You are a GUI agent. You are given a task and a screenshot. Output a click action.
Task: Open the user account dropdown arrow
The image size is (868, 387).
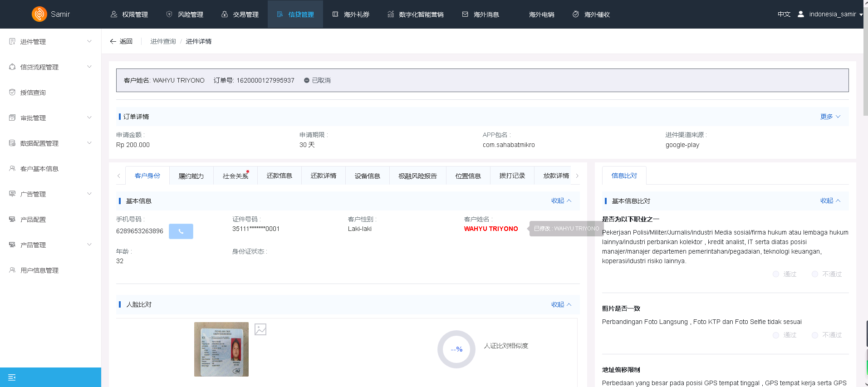coord(861,15)
